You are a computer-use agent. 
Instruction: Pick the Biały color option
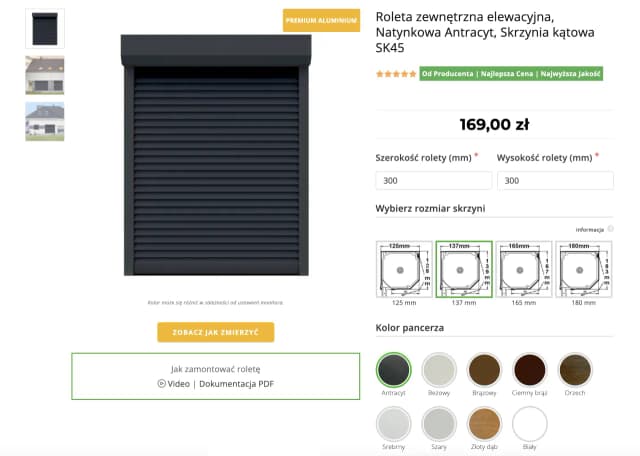[x=530, y=424]
